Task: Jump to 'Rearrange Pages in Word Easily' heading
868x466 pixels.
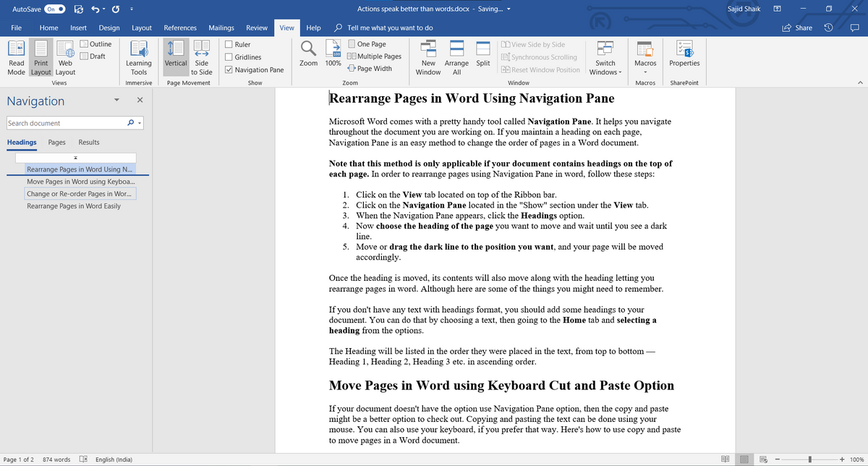Action: (74, 206)
